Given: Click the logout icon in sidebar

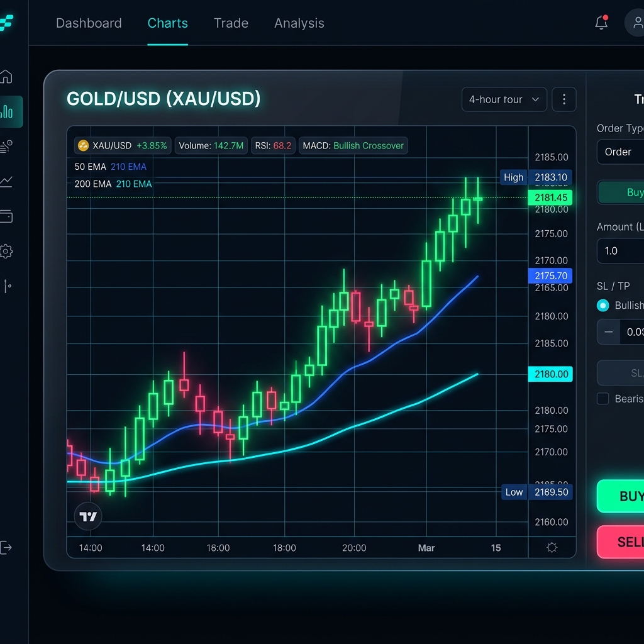Looking at the screenshot, I should coord(5,547).
